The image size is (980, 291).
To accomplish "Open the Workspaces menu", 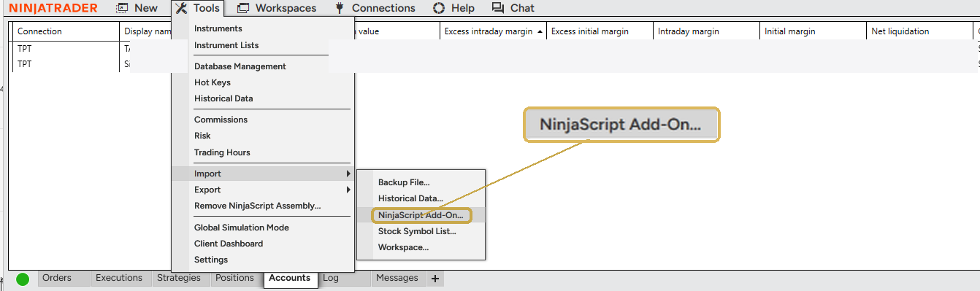I will click(277, 8).
